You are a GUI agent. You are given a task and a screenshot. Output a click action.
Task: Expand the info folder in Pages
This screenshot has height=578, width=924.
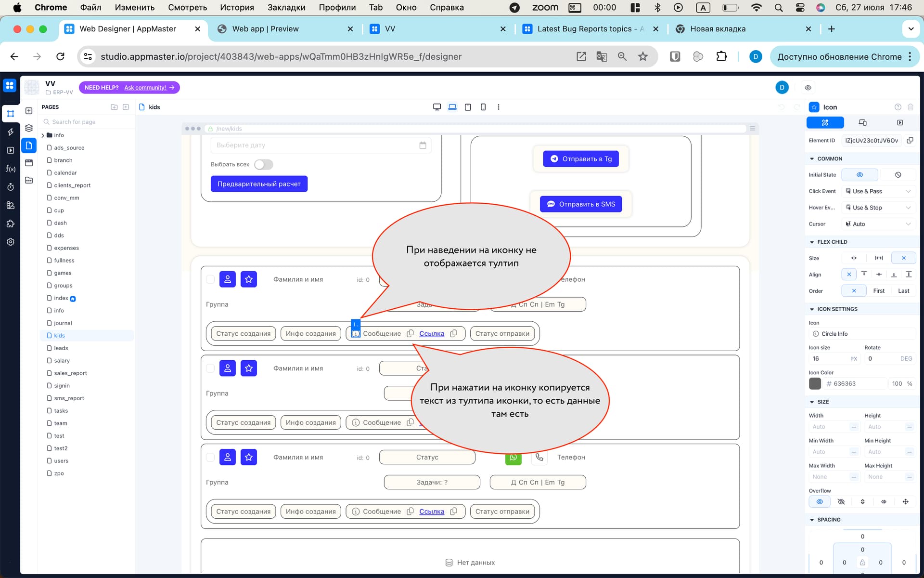pyautogui.click(x=43, y=135)
